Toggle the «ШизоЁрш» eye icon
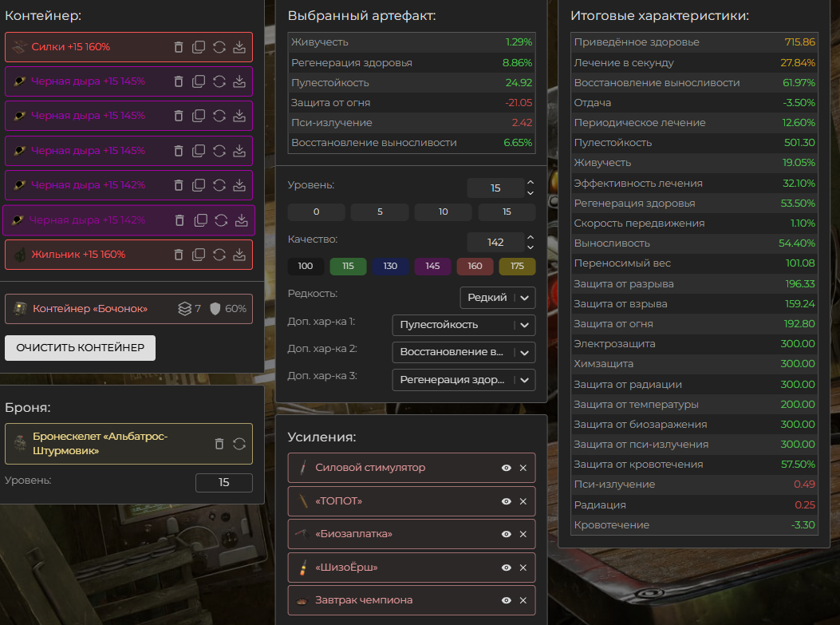 (506, 568)
